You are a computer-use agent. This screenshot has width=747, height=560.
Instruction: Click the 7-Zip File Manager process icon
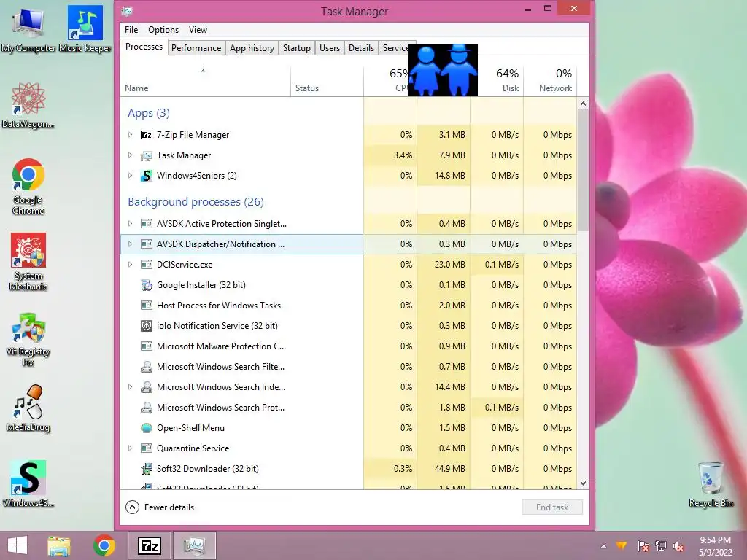[x=147, y=135]
